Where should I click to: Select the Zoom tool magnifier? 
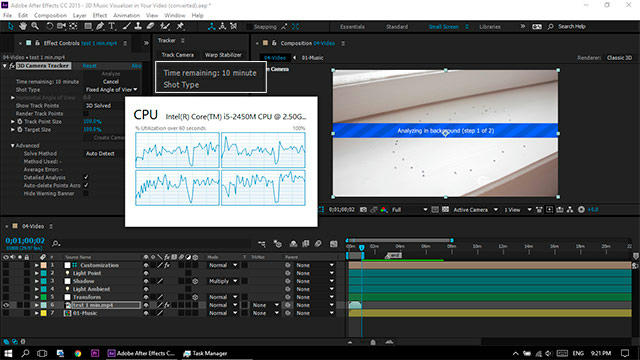pos(35,26)
